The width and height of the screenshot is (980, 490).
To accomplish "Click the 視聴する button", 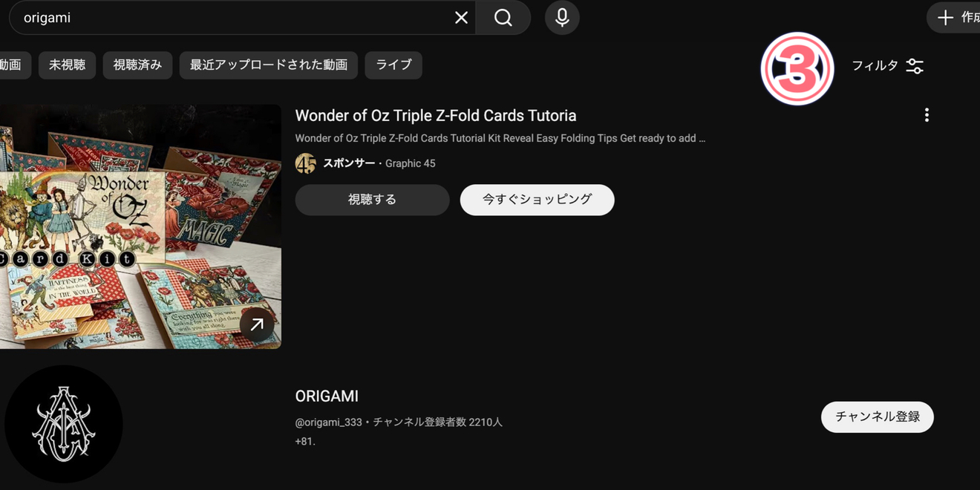I will point(372,200).
